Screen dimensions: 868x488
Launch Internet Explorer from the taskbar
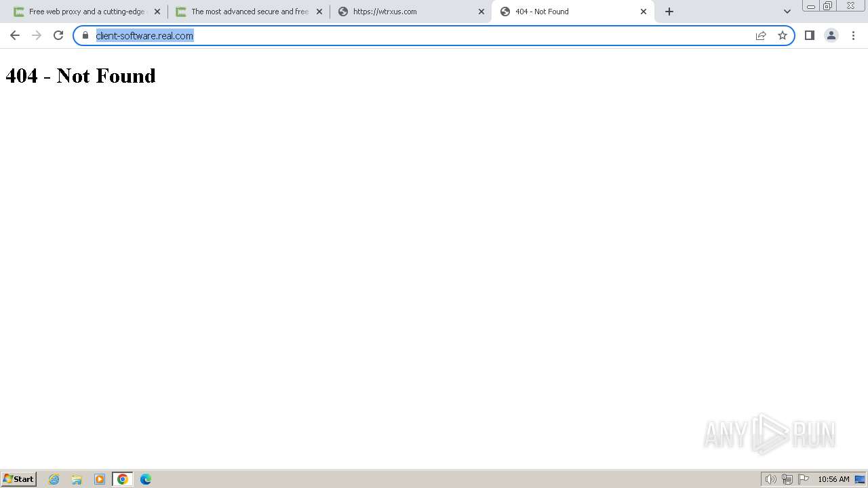[54, 479]
